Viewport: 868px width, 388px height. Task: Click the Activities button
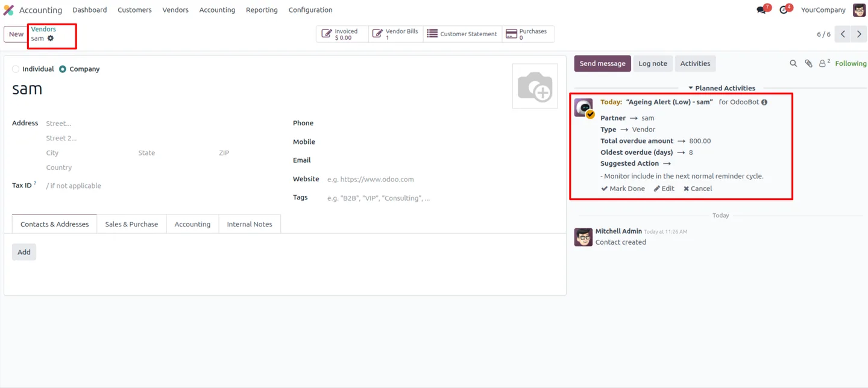click(695, 63)
